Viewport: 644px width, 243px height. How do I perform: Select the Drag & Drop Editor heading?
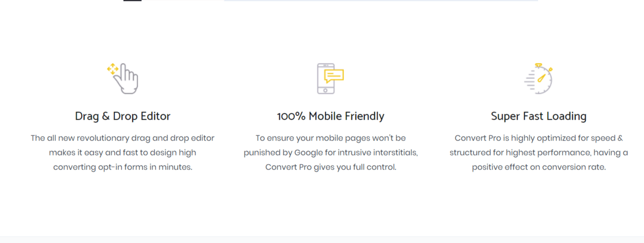click(123, 116)
